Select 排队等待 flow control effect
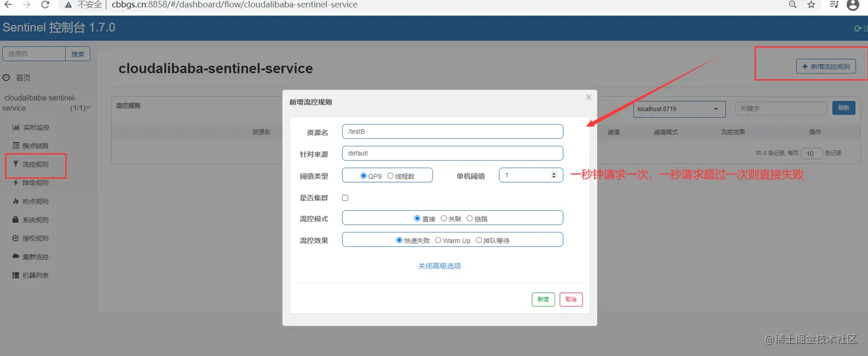 click(x=479, y=240)
